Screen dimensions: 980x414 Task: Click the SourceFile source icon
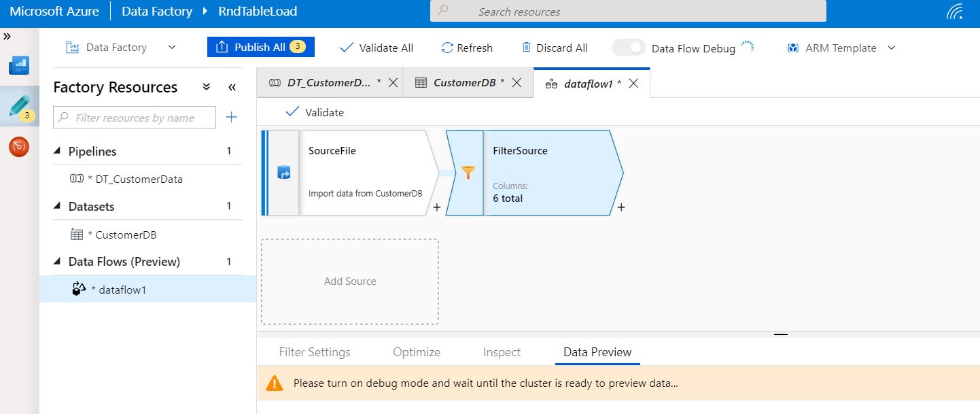click(x=284, y=173)
